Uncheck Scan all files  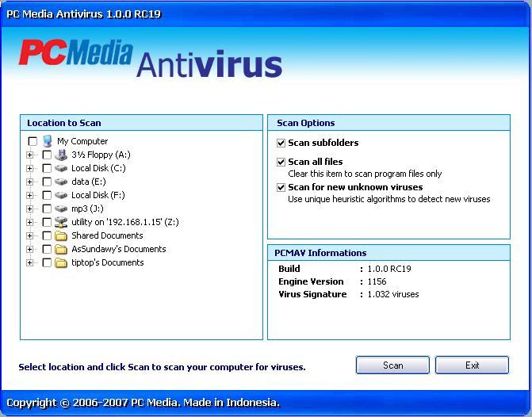(281, 162)
